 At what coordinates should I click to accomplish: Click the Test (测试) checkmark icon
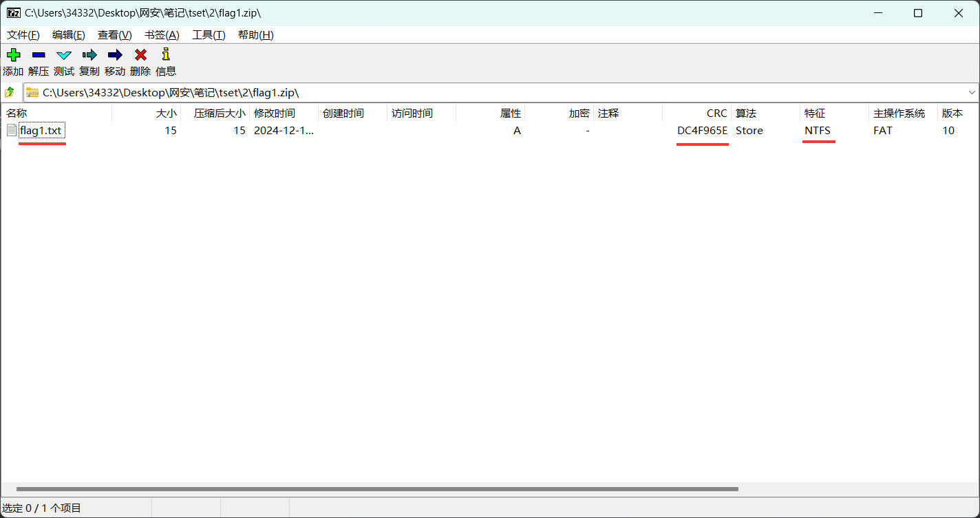pyautogui.click(x=64, y=55)
